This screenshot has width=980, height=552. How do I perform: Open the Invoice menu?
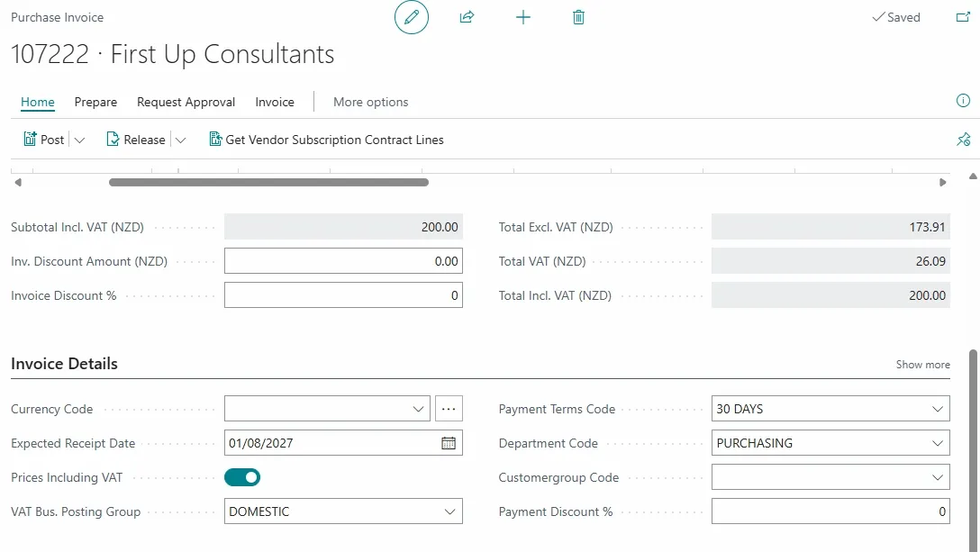pos(275,102)
